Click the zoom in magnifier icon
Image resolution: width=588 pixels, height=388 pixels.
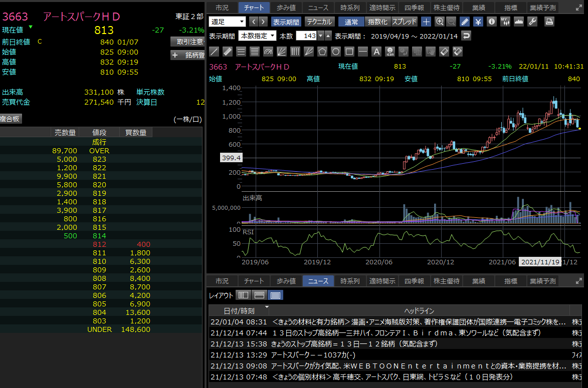point(440,22)
